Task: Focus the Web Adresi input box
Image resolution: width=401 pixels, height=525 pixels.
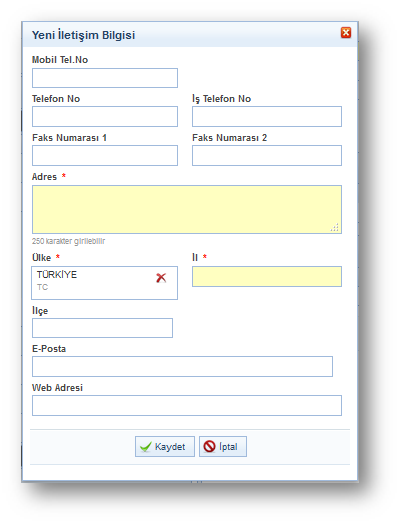Action: coord(187,405)
